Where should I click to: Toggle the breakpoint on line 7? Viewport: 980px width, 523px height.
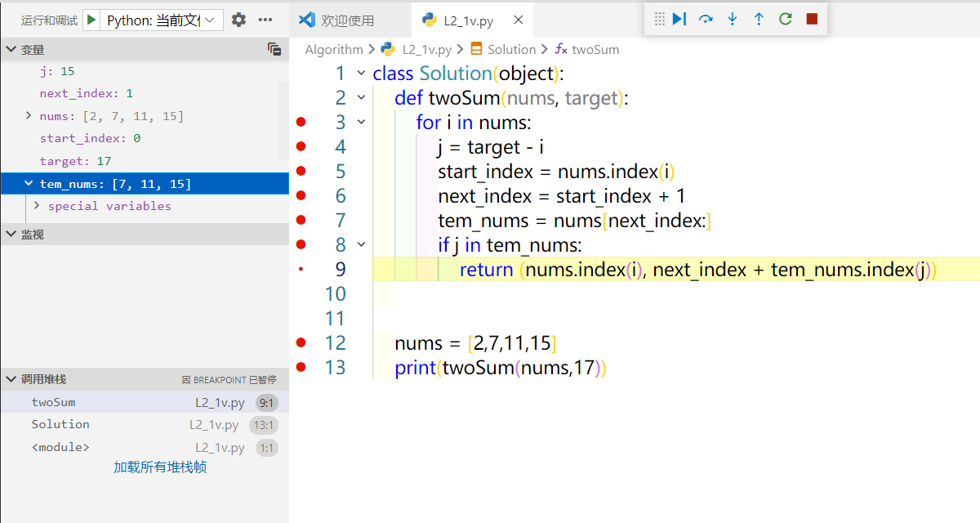point(301,220)
